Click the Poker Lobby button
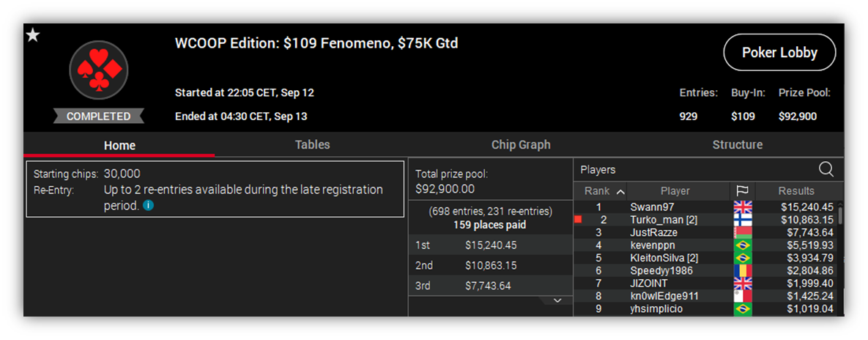Screen dimensions: 868x340 (779, 53)
